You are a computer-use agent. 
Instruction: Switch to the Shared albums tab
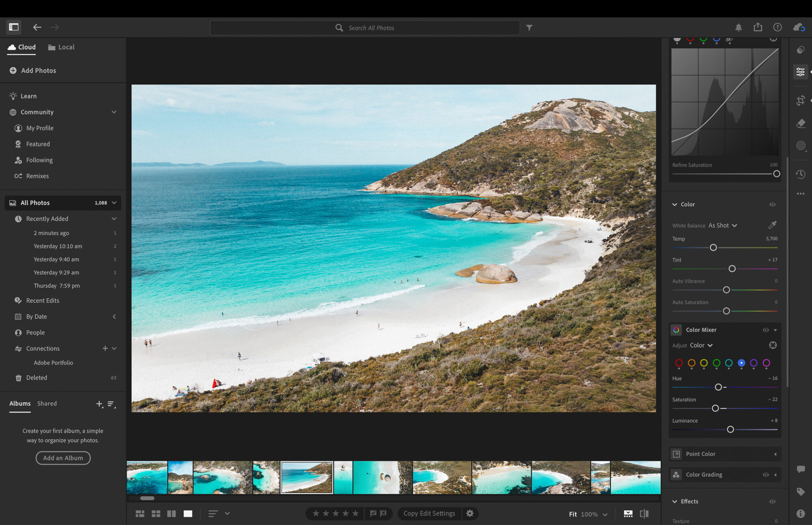pyautogui.click(x=47, y=403)
